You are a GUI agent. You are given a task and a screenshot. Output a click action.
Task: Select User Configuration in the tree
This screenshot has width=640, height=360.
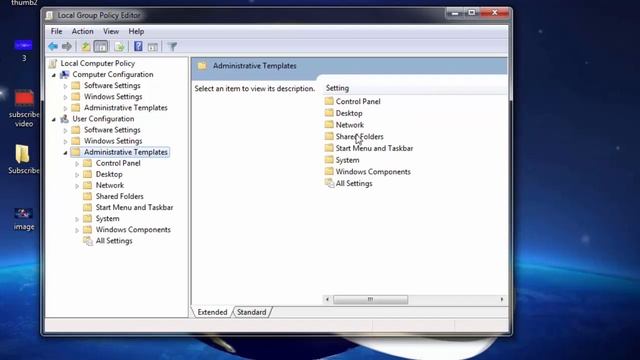point(103,119)
